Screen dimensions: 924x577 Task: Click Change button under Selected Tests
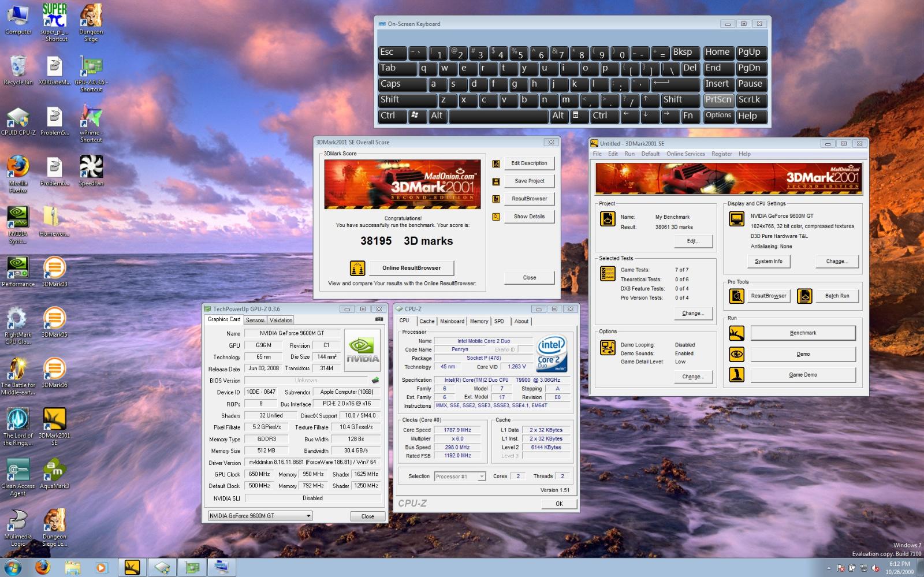point(692,314)
